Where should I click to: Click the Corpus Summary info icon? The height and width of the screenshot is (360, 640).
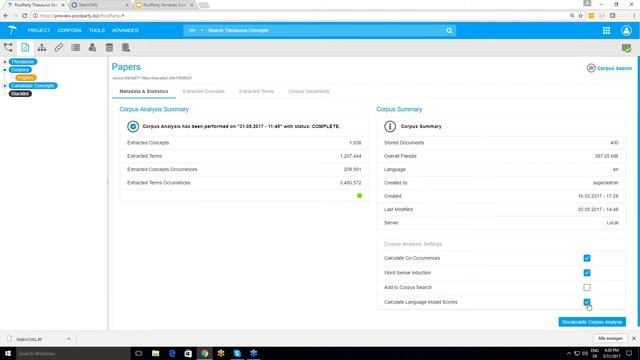tap(390, 127)
